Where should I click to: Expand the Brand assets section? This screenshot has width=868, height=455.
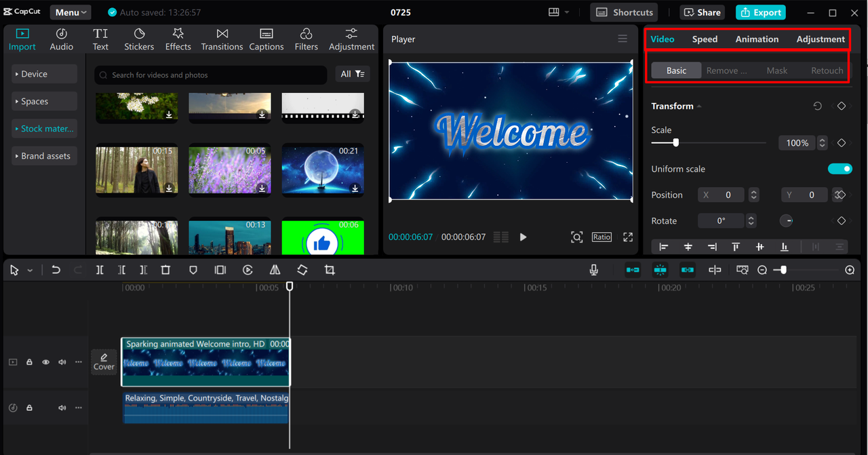(x=45, y=156)
